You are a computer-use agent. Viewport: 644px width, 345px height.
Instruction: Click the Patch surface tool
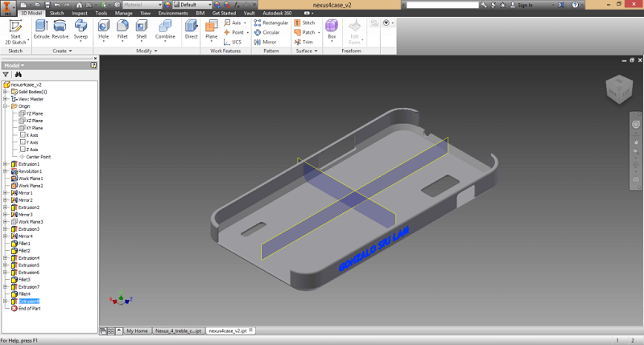pyautogui.click(x=307, y=32)
